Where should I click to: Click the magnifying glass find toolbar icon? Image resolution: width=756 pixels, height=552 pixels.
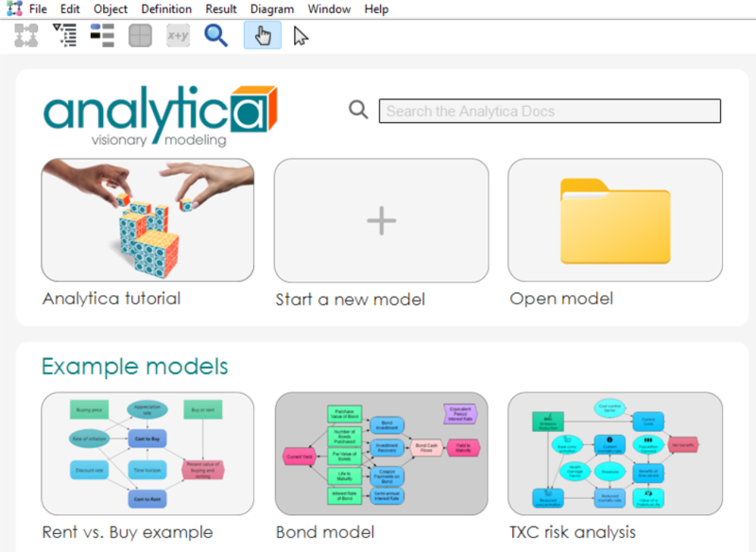pos(215,36)
